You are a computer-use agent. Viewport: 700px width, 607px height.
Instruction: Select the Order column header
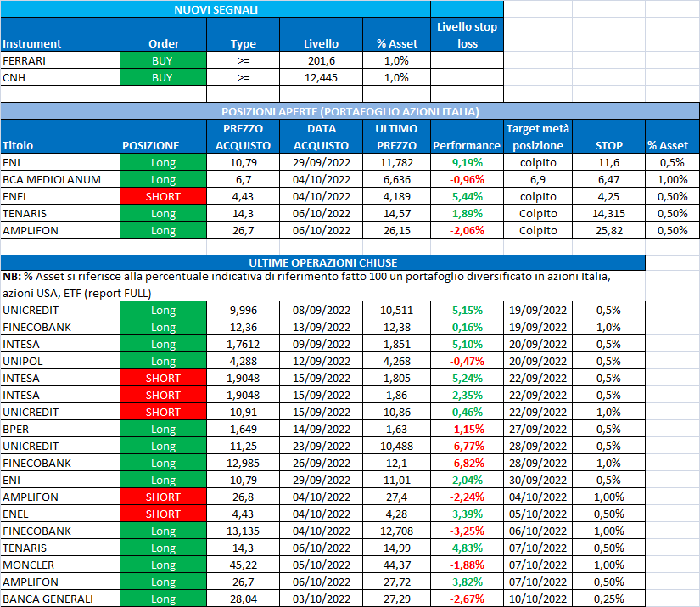pyautogui.click(x=164, y=35)
